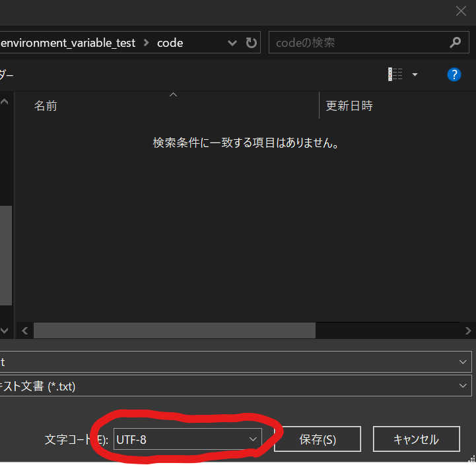Click the view layout icon

point(395,75)
